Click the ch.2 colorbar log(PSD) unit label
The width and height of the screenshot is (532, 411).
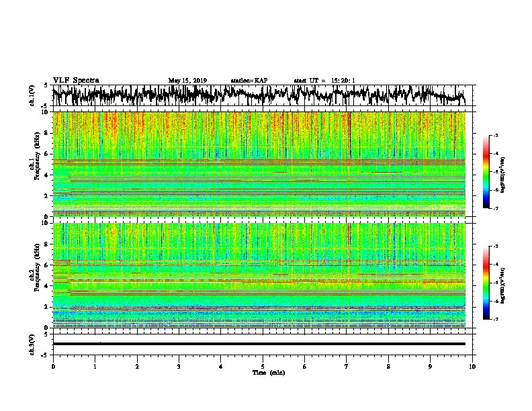(x=502, y=285)
